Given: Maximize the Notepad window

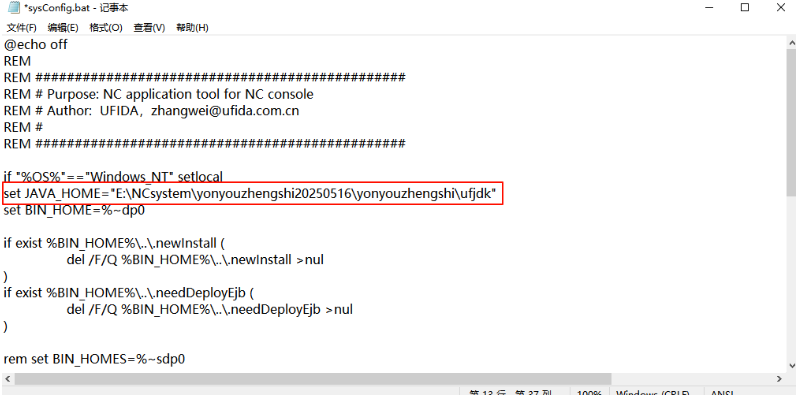Looking at the screenshot, I should pos(745,8).
